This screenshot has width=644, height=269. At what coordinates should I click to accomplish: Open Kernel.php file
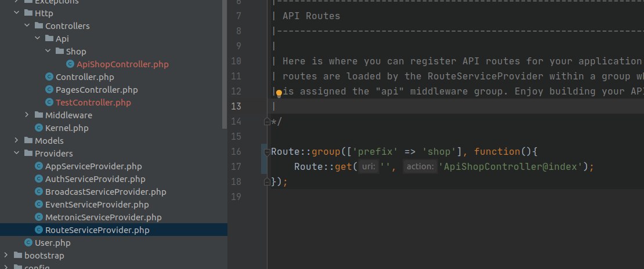coord(67,128)
